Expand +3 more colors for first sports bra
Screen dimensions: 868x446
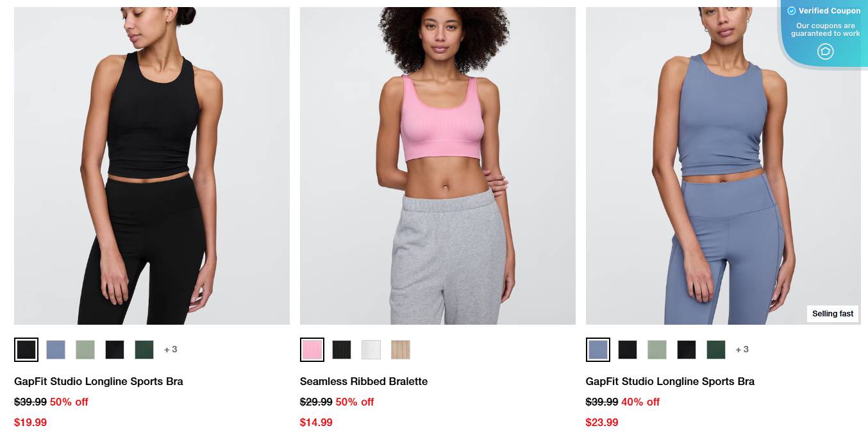pyautogui.click(x=171, y=350)
